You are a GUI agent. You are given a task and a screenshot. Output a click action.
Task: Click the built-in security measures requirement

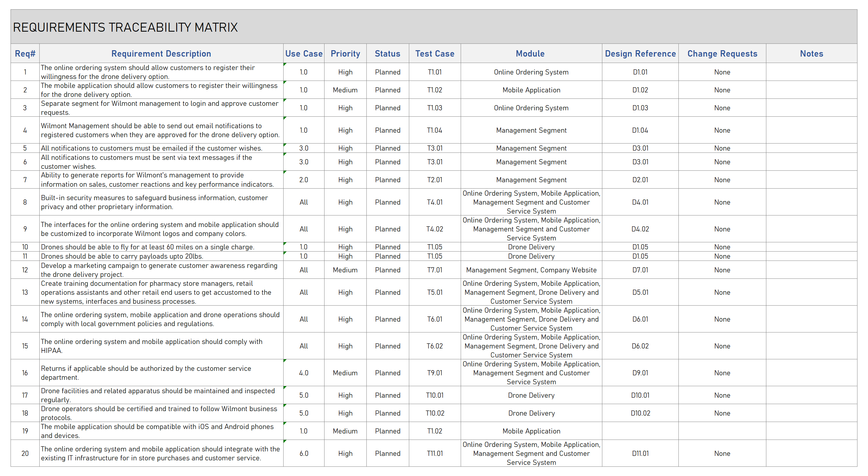tap(161, 202)
